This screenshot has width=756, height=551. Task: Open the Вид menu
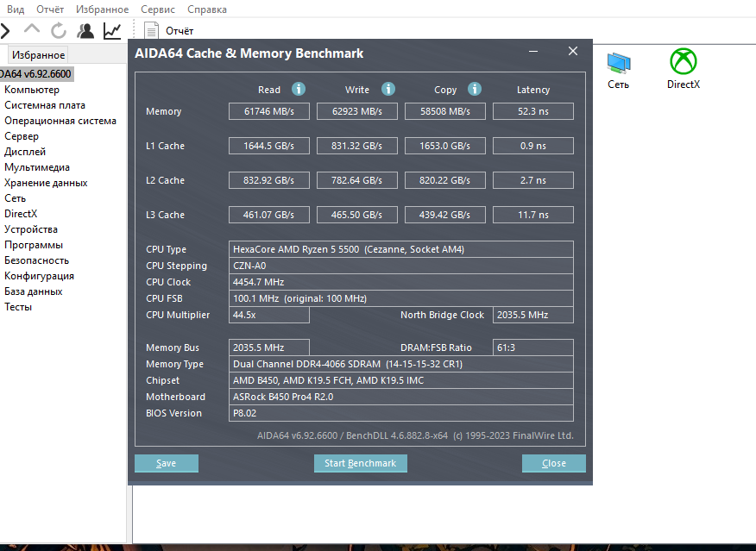[x=16, y=9]
